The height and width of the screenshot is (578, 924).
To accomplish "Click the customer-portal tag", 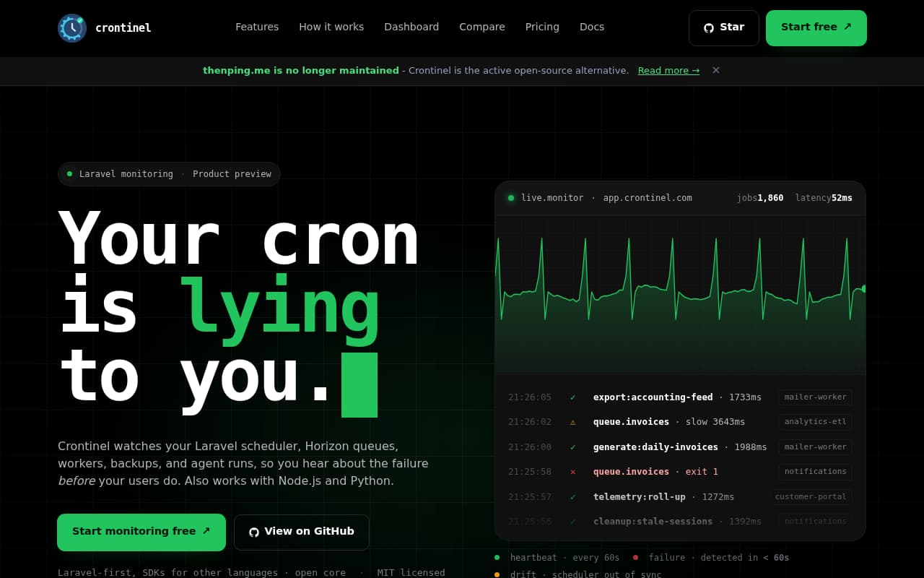I will click(811, 497).
